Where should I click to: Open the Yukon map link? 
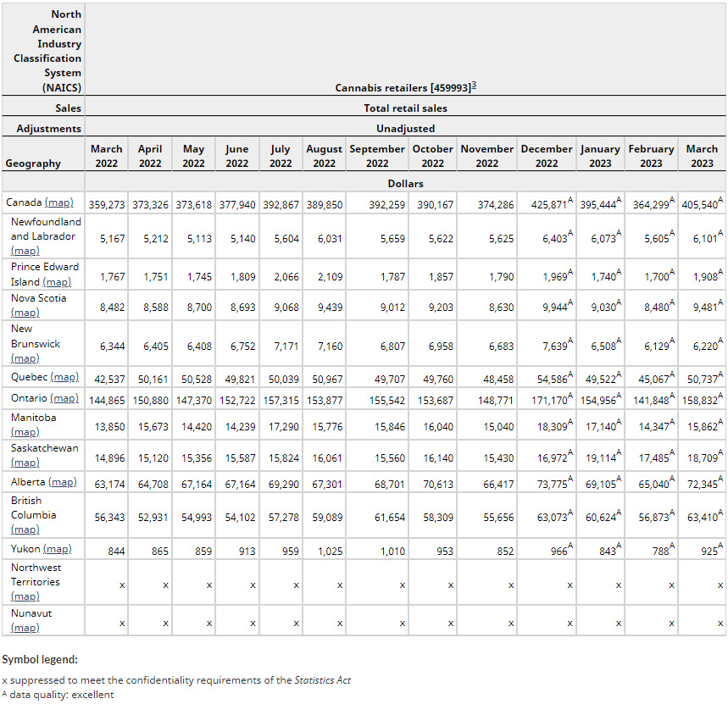coord(57,549)
